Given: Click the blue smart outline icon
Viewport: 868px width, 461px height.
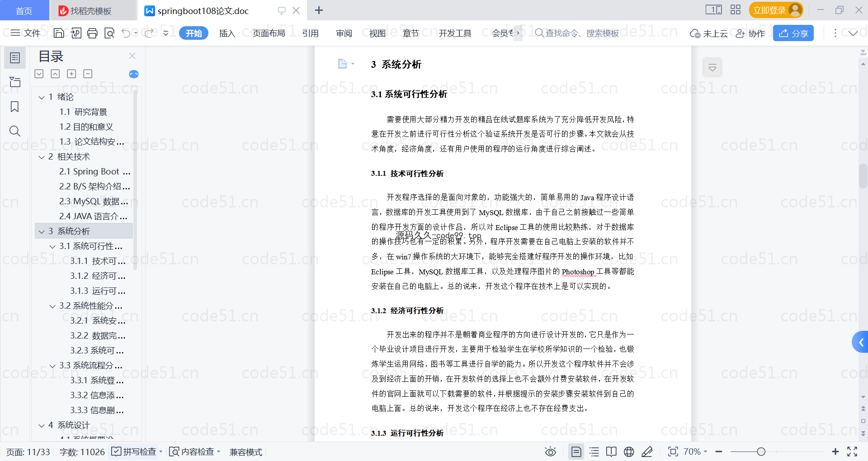Looking at the screenshot, I should pyautogui.click(x=134, y=74).
